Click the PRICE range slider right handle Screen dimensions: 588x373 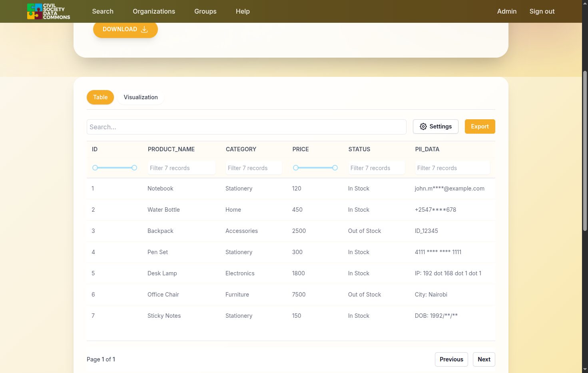(335, 168)
